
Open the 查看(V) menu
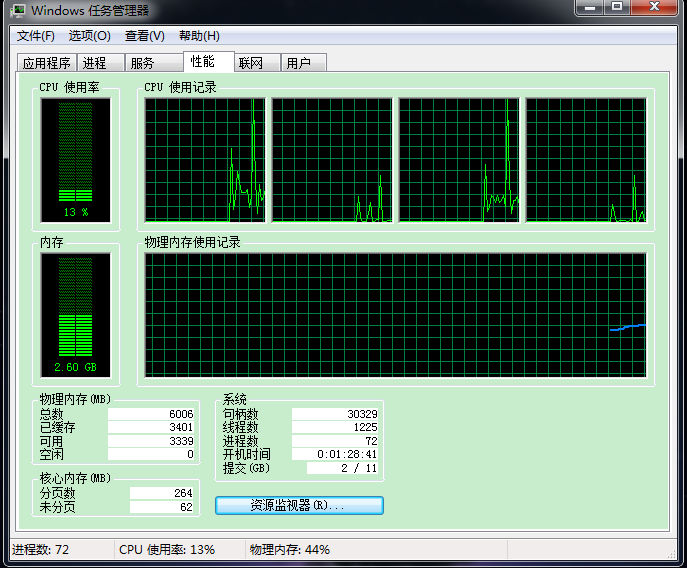point(144,36)
